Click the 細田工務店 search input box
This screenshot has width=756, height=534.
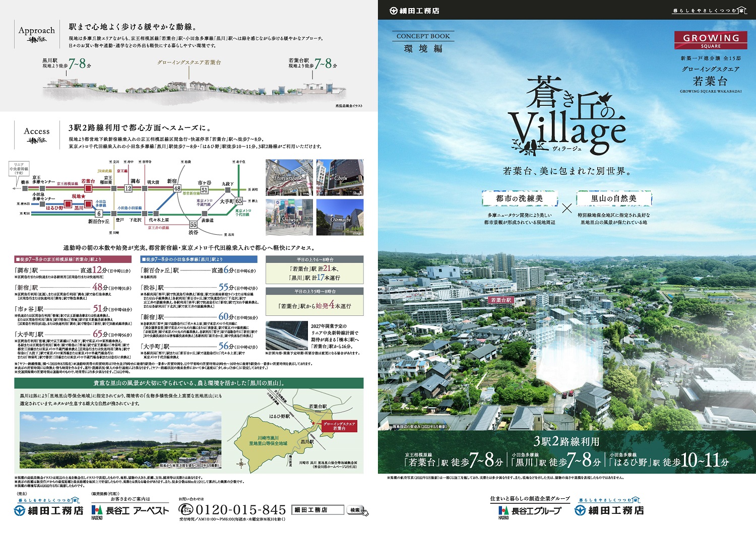(x=319, y=510)
